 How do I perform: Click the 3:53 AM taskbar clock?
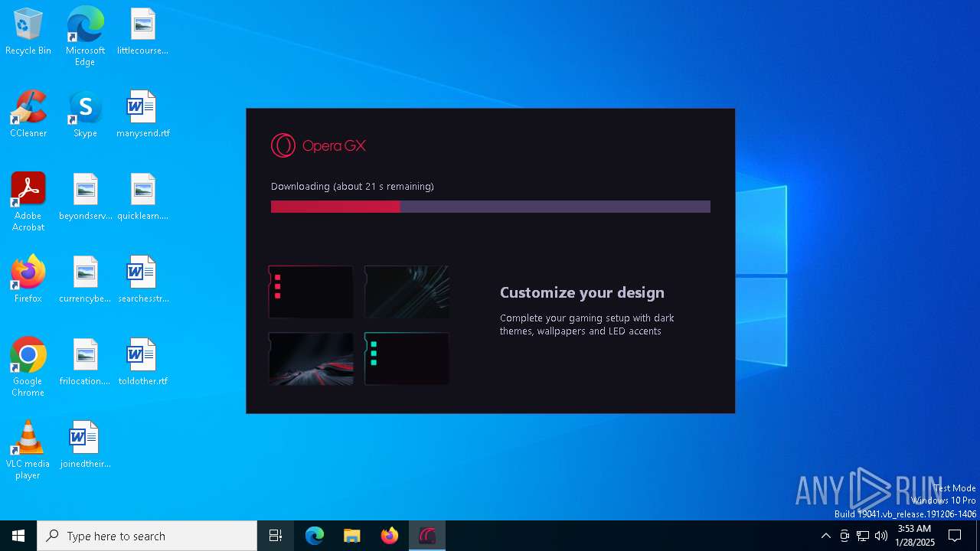915,536
